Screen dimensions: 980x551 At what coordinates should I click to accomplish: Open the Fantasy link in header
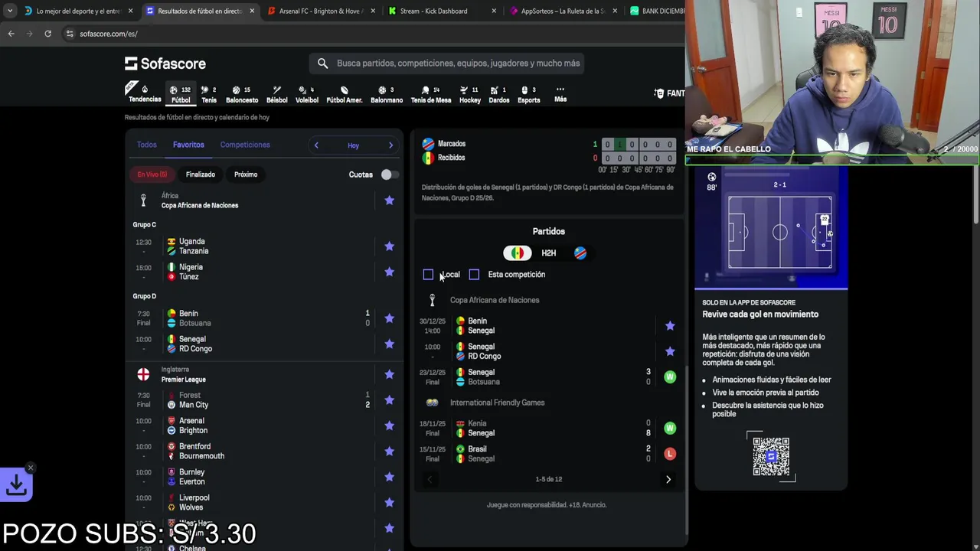click(669, 93)
